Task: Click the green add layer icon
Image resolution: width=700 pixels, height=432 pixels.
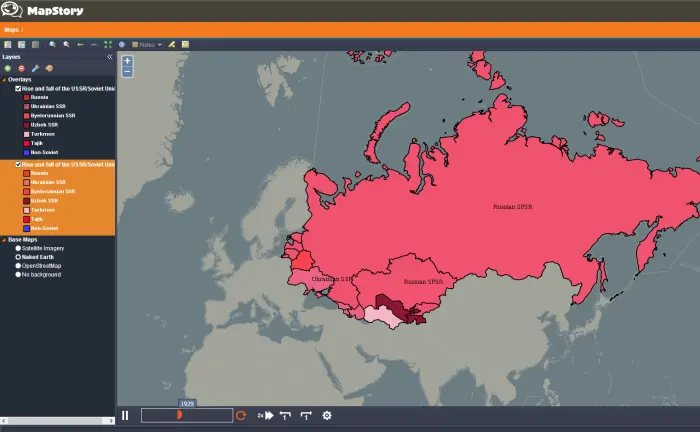Action: pos(8,68)
